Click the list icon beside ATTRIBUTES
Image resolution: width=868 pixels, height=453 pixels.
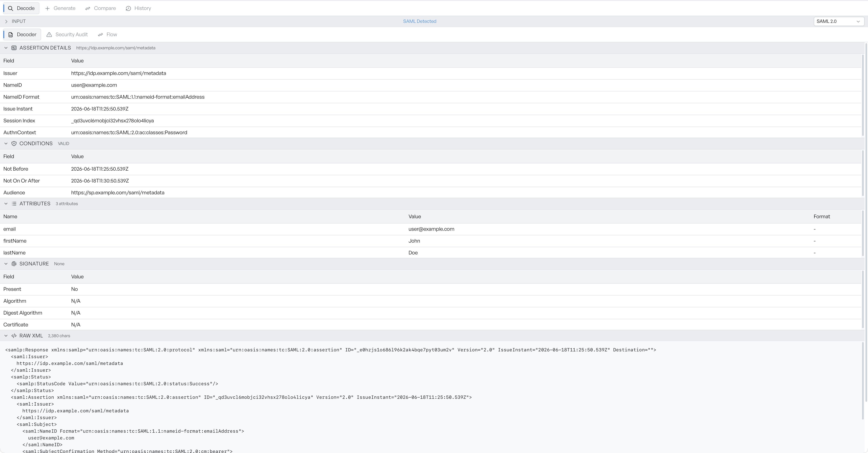14,204
